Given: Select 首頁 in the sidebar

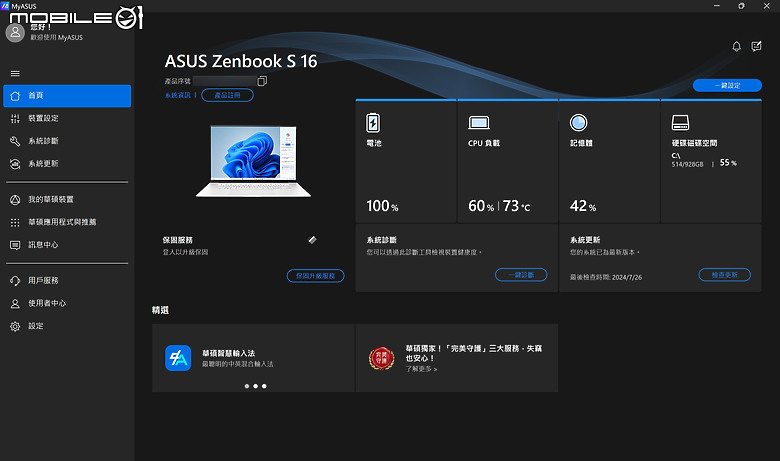Looking at the screenshot, I should coord(67,95).
